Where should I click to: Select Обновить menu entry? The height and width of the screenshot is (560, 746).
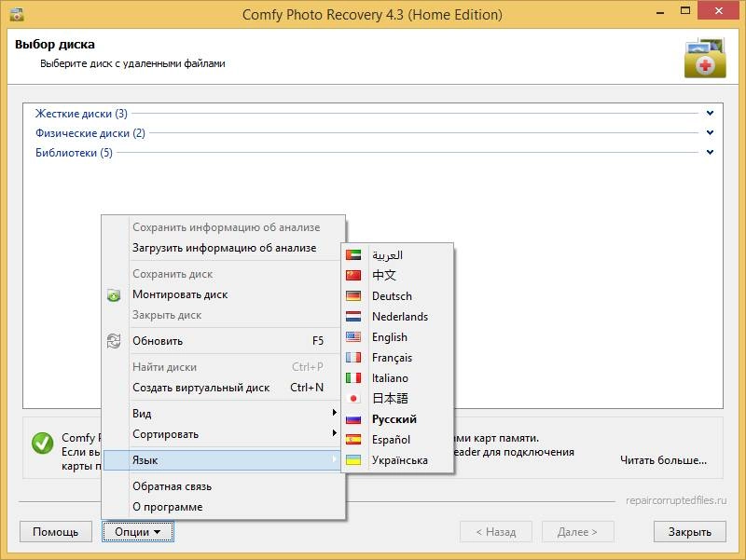222,341
